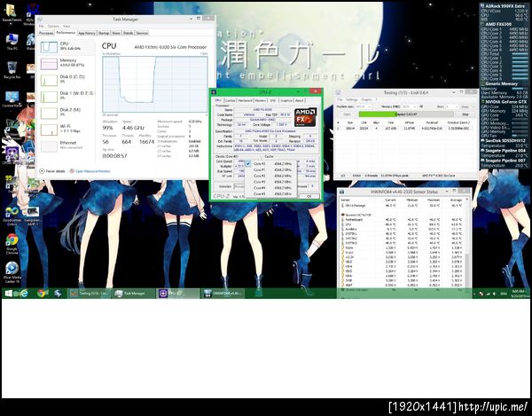Open the LinX Graphs menu
This screenshot has width=532, height=416.
(x=366, y=99)
